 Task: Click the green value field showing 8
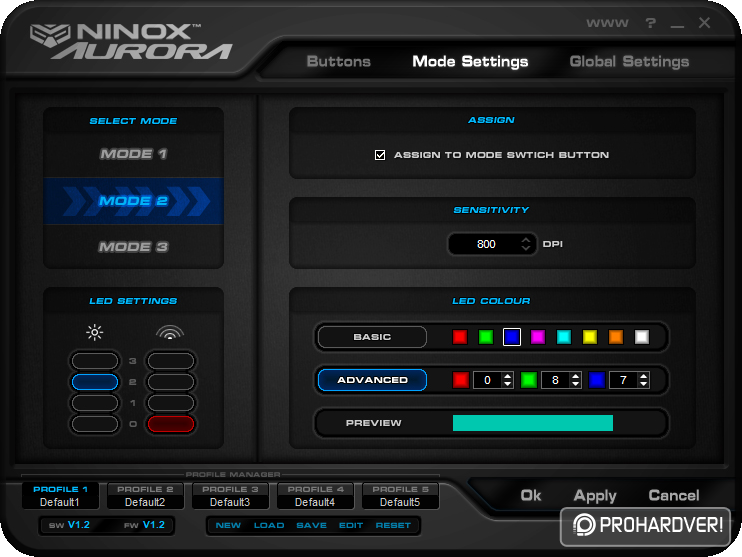coord(556,380)
